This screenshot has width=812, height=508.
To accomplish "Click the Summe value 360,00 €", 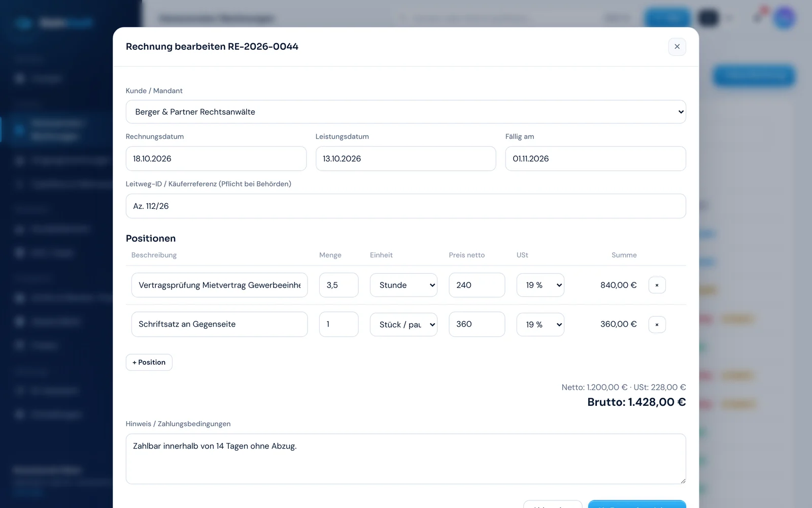I will (x=618, y=324).
